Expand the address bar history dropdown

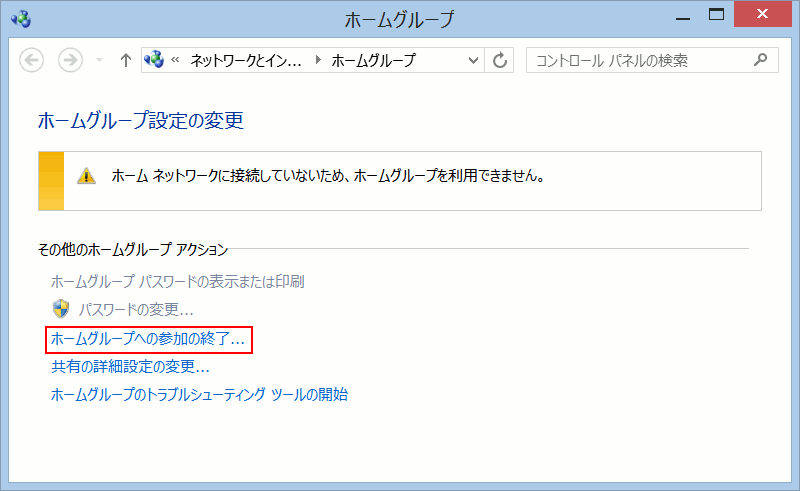pyautogui.click(x=474, y=60)
